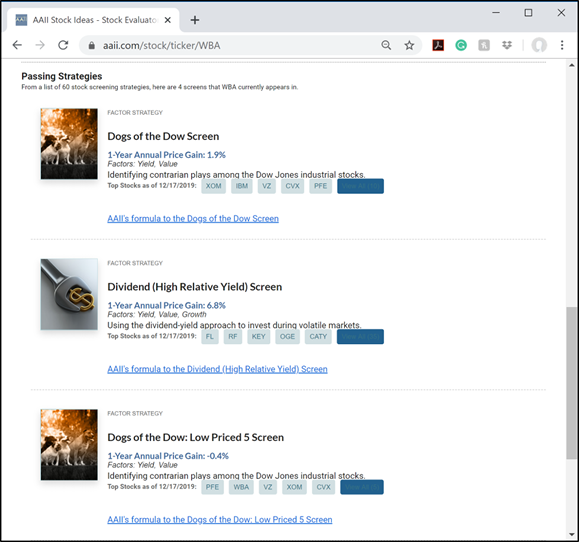Click the Passing Strategies heading
Screen dimensions: 579x542
[62, 76]
